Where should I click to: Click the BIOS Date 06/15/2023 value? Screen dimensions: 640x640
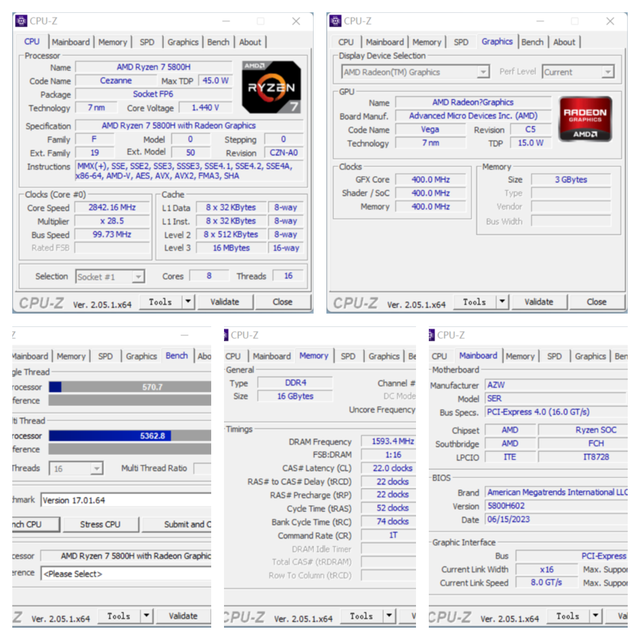click(556, 520)
